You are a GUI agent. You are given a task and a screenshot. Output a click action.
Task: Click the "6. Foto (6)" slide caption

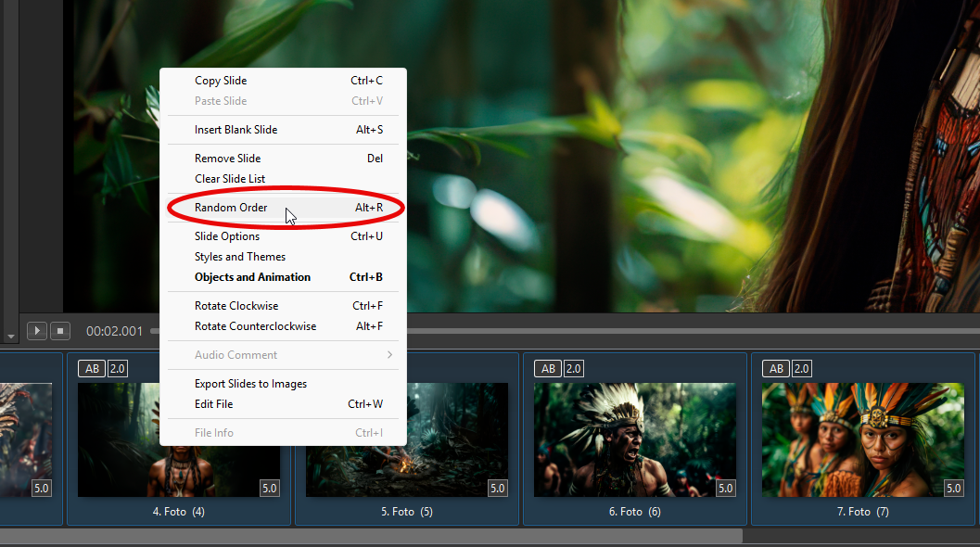point(635,512)
